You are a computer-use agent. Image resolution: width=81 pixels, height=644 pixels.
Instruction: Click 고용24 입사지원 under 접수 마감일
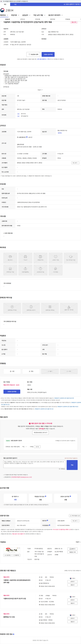(12, 391)
